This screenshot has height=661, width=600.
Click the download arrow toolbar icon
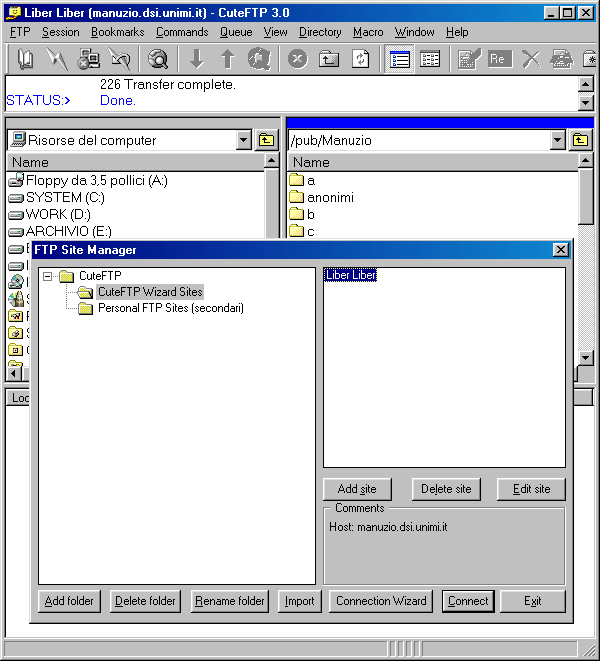click(197, 59)
